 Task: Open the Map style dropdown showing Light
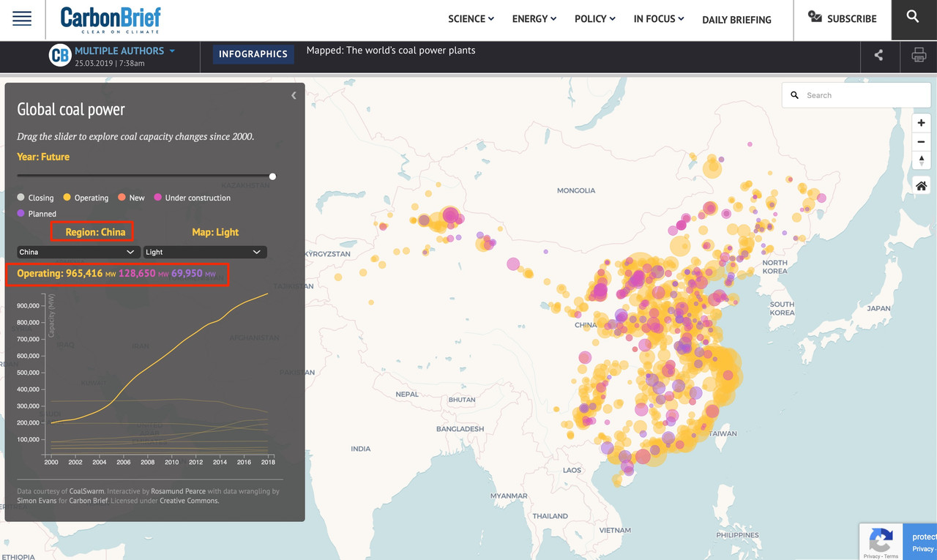pyautogui.click(x=205, y=252)
